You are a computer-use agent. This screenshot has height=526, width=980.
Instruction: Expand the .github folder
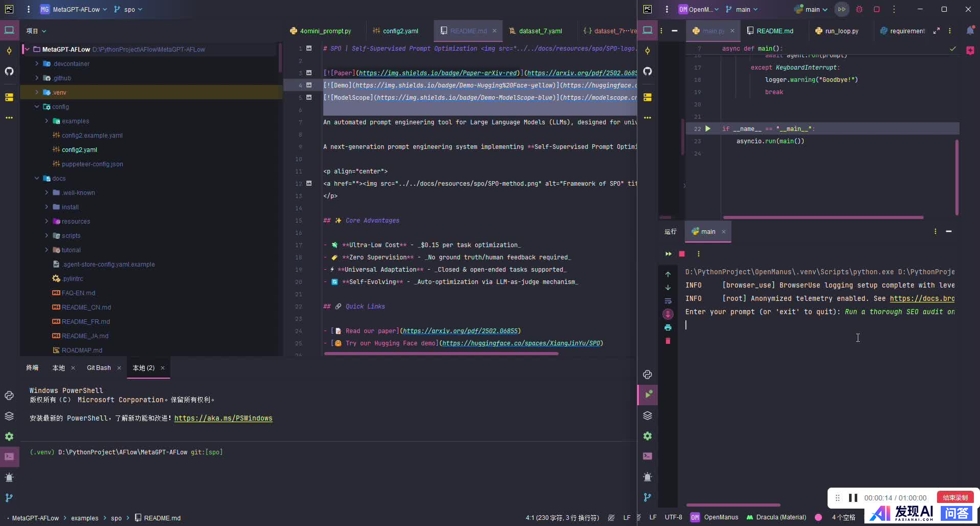(37, 78)
